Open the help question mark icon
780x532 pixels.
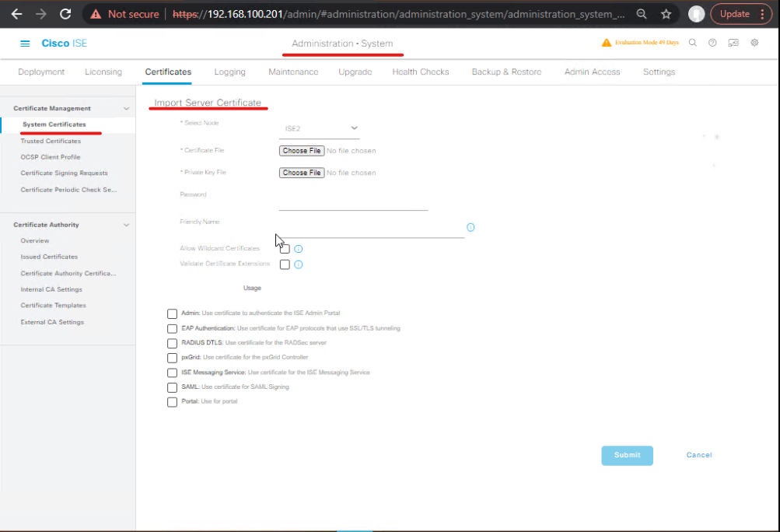(x=712, y=43)
